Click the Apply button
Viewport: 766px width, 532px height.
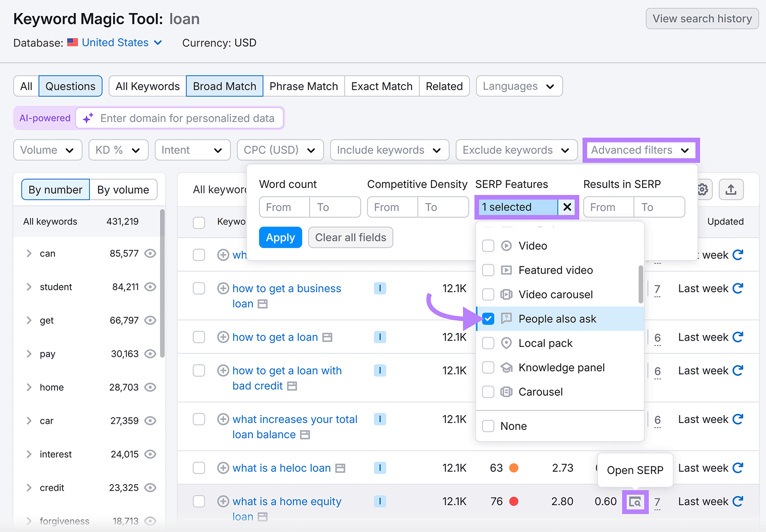280,237
